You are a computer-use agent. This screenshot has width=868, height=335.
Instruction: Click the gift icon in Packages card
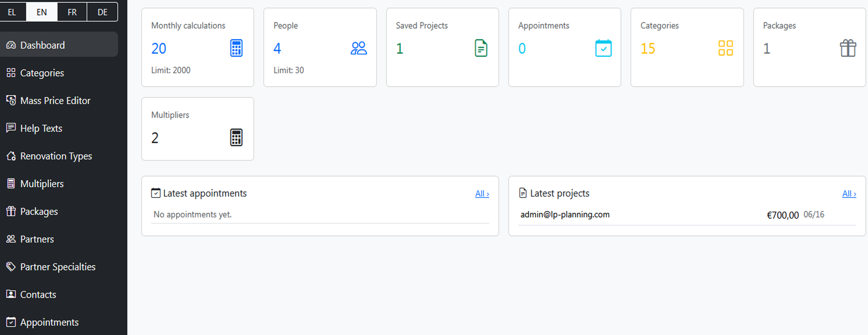pos(848,48)
